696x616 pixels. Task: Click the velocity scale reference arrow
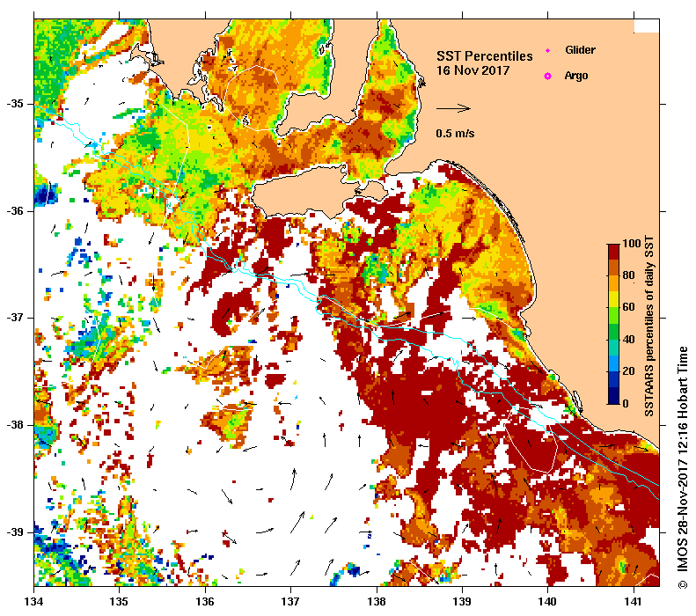[453, 108]
